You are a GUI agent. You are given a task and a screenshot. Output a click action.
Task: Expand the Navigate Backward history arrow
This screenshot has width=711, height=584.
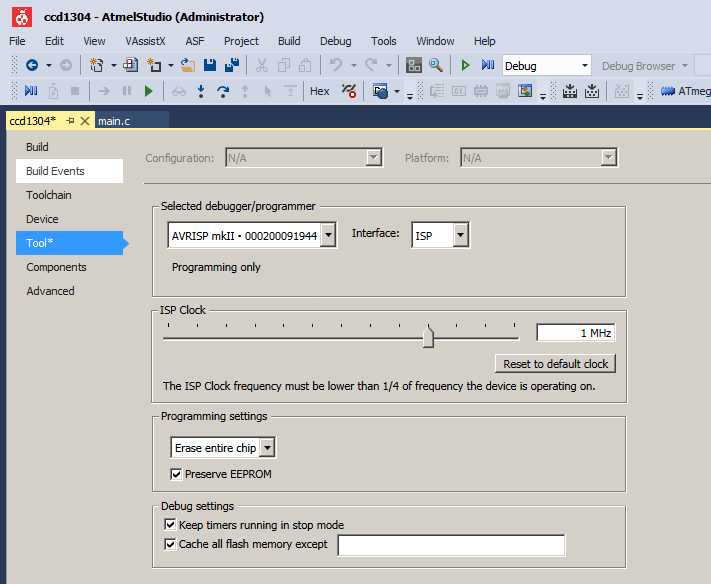(49, 66)
